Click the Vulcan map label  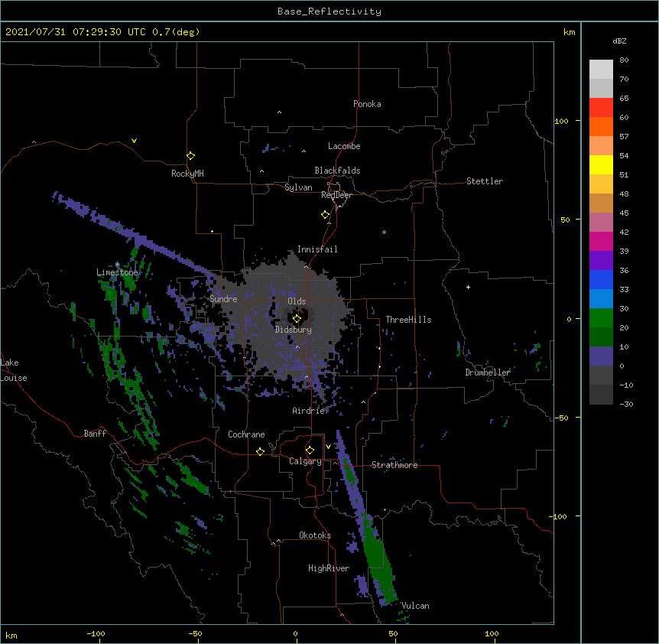coord(415,606)
